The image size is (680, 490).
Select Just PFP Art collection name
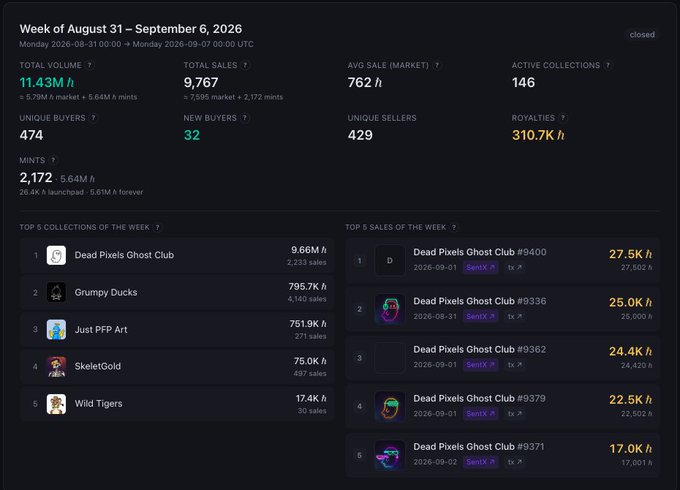(x=101, y=330)
